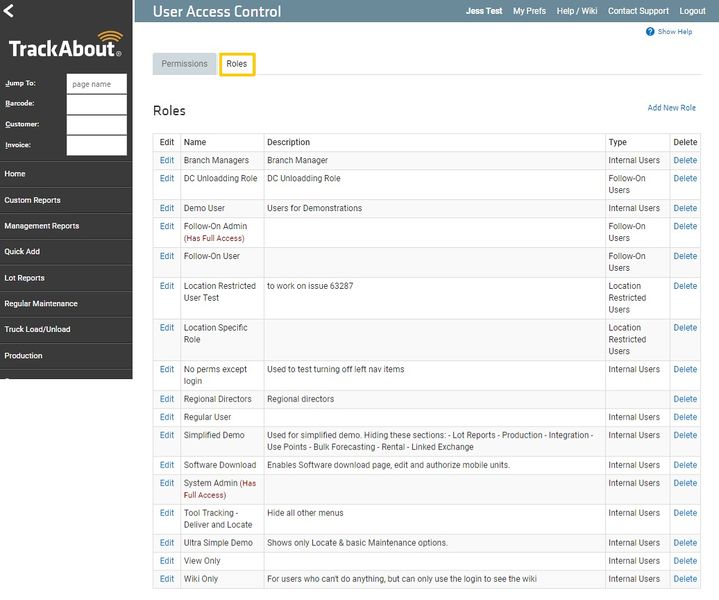Open Management Reports in the sidebar
This screenshot has height=600, width=719.
(x=66, y=226)
